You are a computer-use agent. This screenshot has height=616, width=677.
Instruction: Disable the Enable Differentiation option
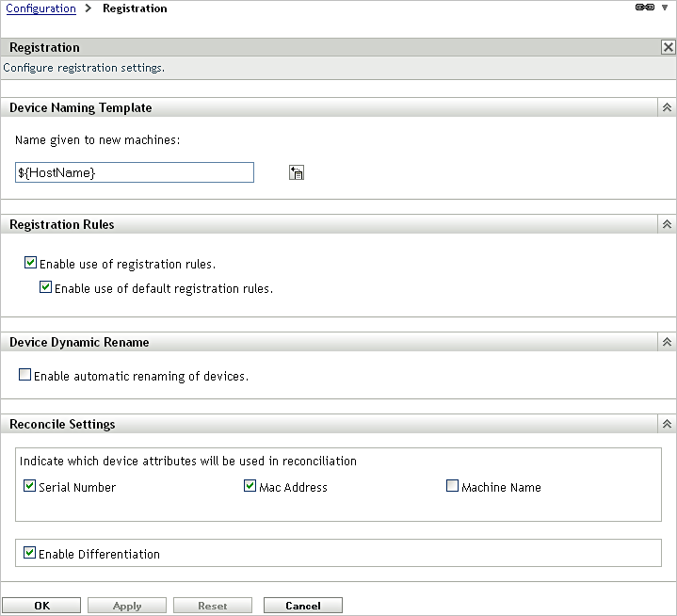pos(30,554)
